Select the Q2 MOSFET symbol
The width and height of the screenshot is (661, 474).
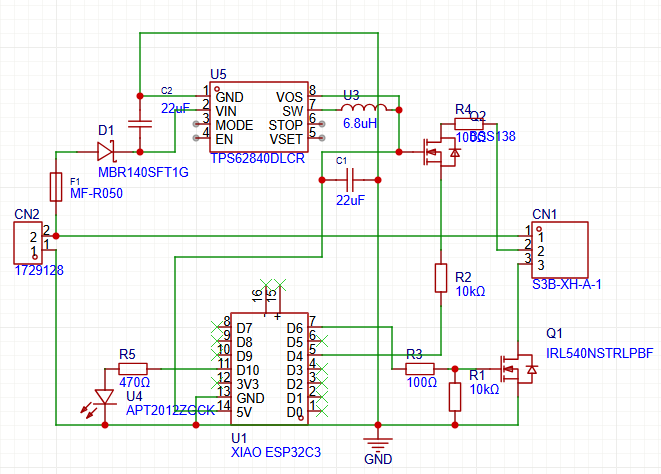tap(441, 152)
